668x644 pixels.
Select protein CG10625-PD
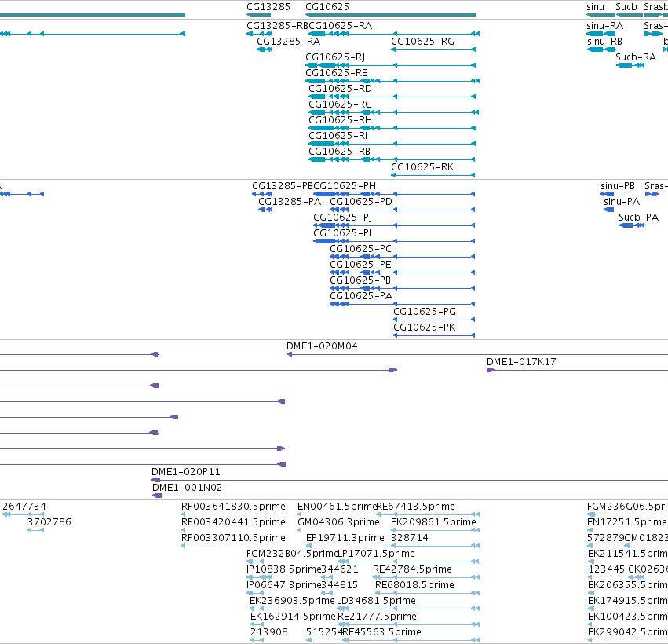click(361, 202)
